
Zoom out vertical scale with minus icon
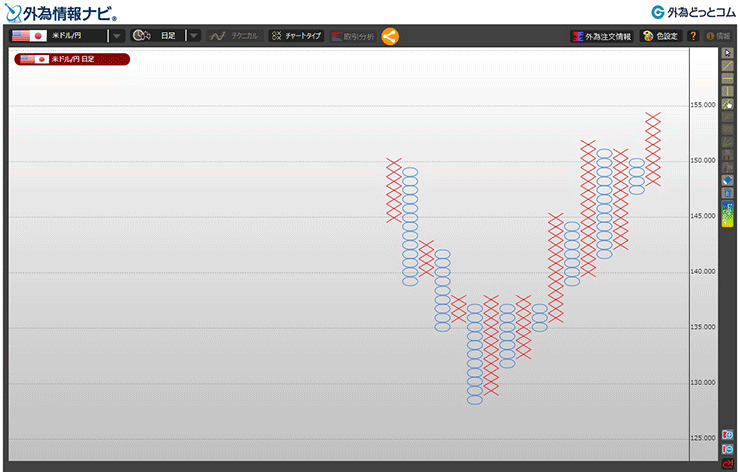click(728, 449)
